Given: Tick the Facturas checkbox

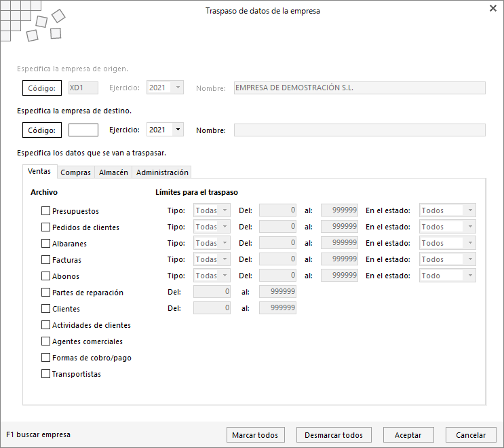Looking at the screenshot, I should pyautogui.click(x=45, y=259).
